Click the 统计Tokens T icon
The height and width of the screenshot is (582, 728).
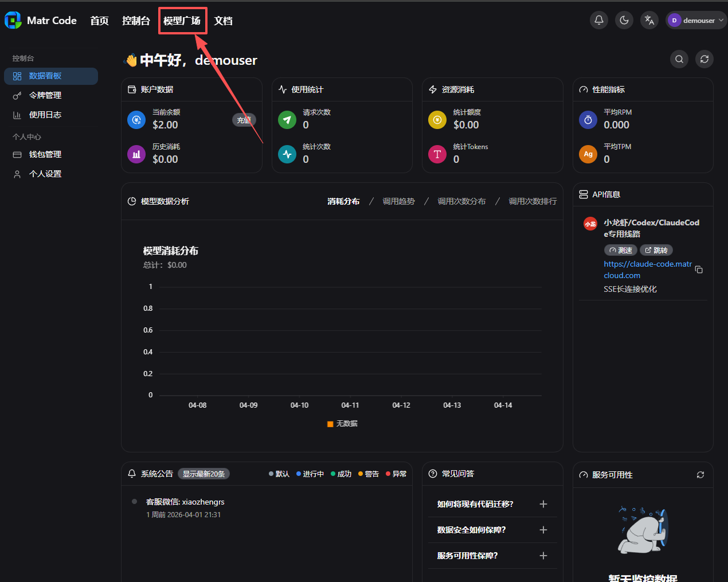437,154
